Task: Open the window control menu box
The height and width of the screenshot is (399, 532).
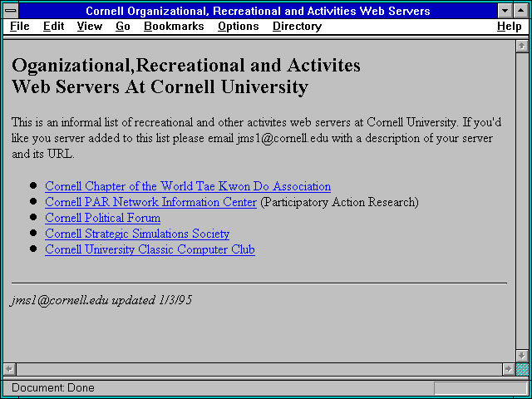Action: point(11,11)
